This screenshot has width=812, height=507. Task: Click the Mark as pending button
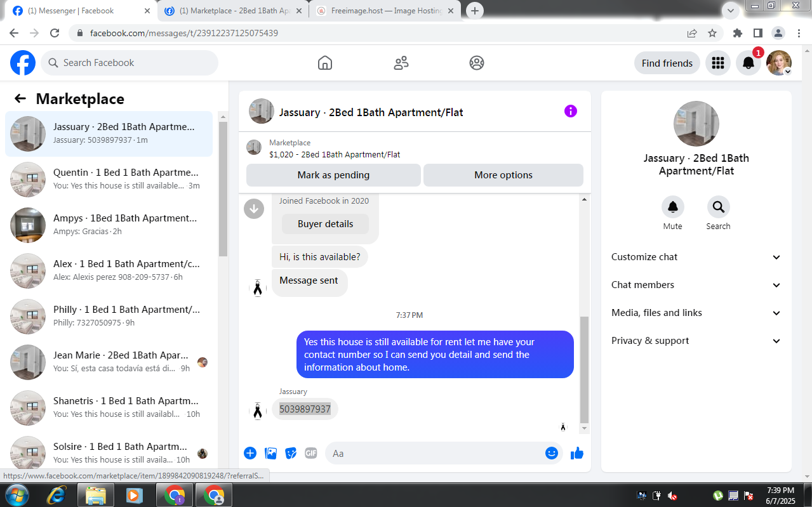333,175
